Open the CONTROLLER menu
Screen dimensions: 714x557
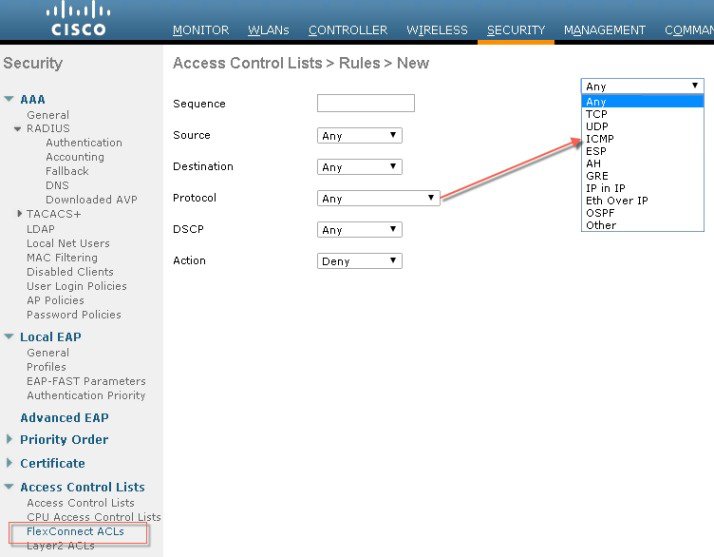[x=348, y=30]
